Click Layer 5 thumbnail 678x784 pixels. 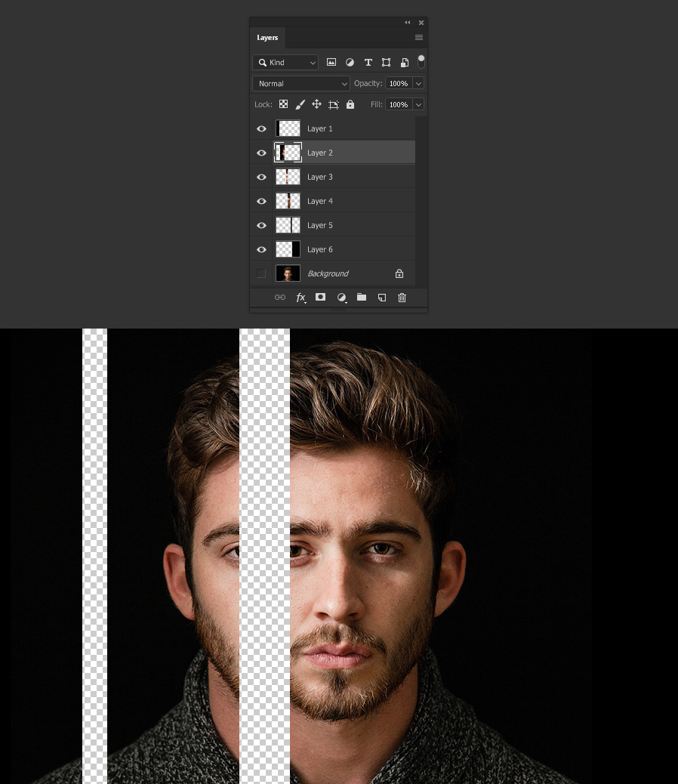[x=288, y=226]
